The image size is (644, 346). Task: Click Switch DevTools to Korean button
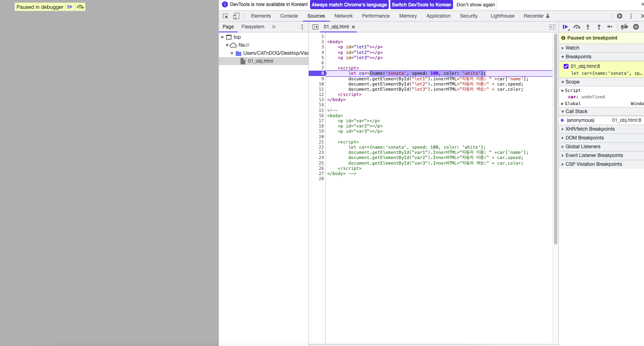tap(421, 5)
